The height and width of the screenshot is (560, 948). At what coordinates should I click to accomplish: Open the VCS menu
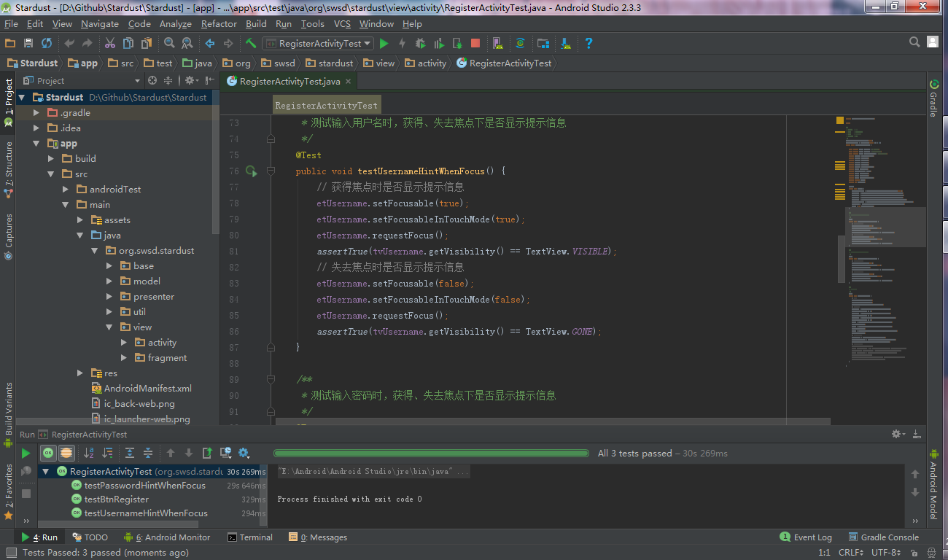click(x=342, y=24)
